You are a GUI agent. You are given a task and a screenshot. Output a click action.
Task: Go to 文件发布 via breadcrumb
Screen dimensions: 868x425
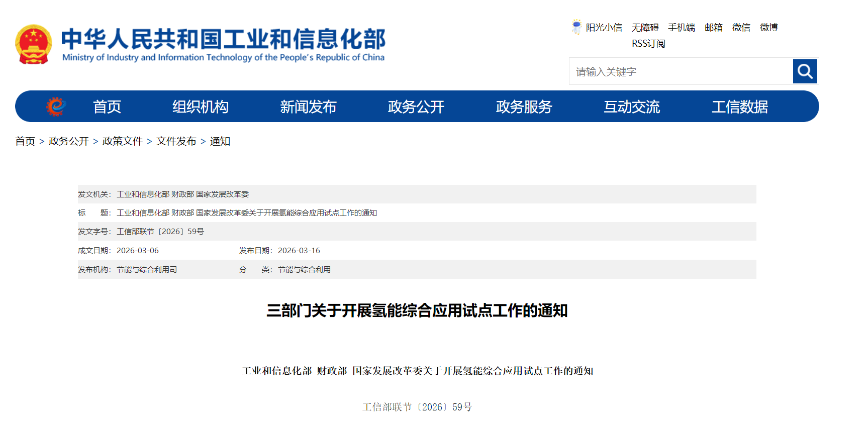[176, 141]
